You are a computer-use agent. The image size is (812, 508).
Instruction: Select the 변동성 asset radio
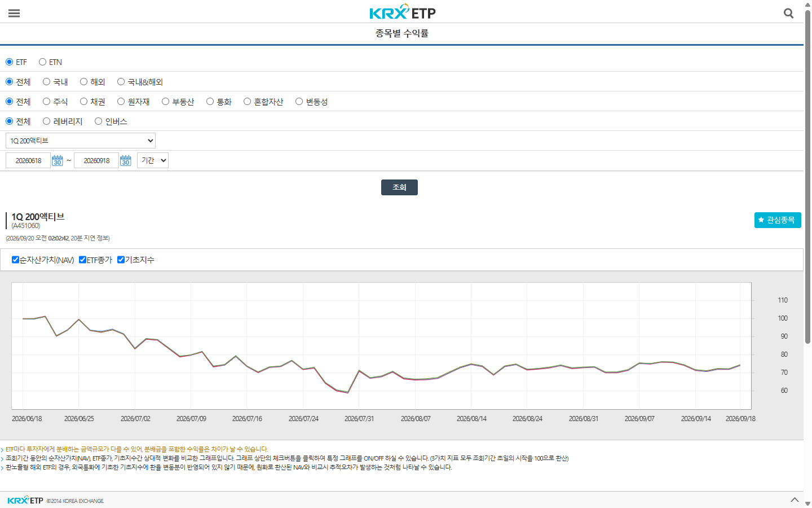tap(299, 102)
